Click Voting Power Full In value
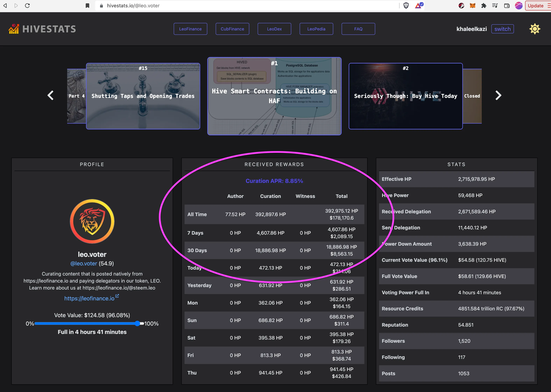 (479, 292)
